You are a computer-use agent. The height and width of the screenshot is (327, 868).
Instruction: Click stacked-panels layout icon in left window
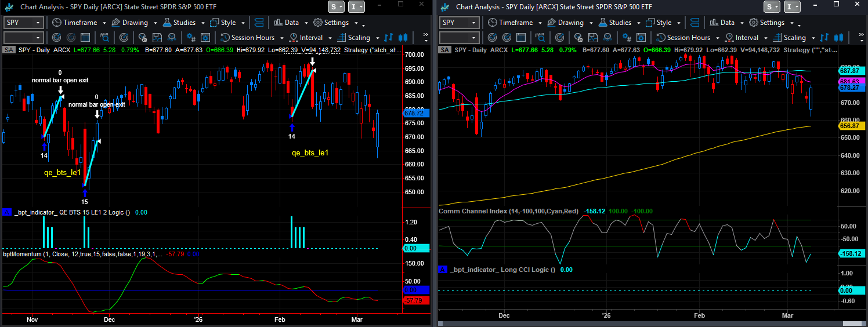tap(259, 23)
